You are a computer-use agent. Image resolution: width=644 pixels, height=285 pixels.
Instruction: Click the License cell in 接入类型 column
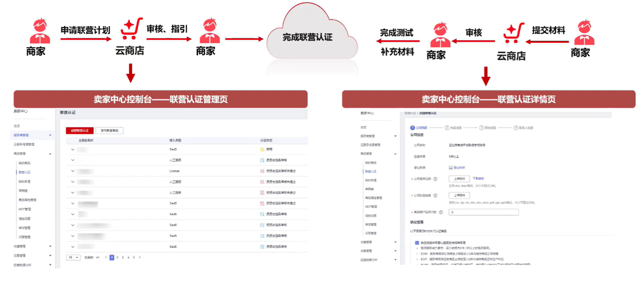pyautogui.click(x=174, y=171)
